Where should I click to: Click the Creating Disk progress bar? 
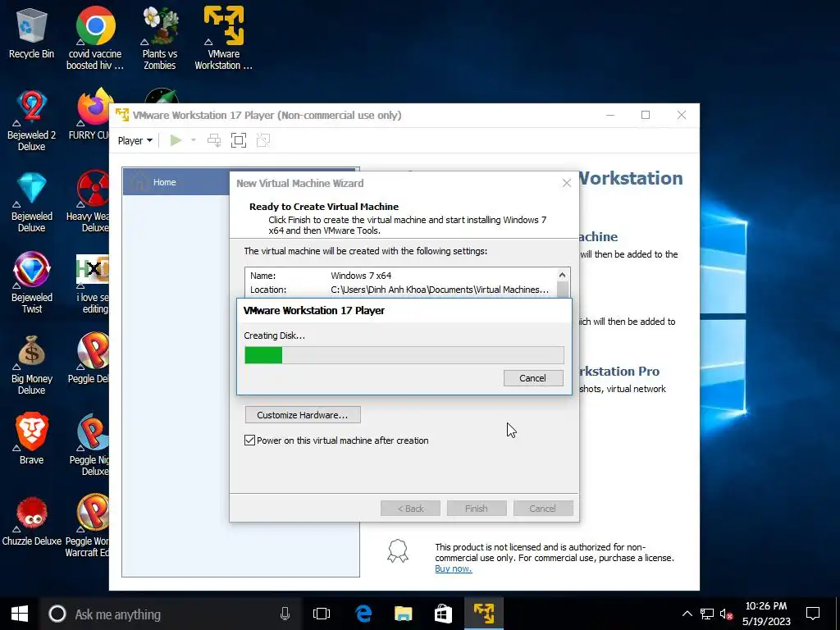[x=404, y=355]
